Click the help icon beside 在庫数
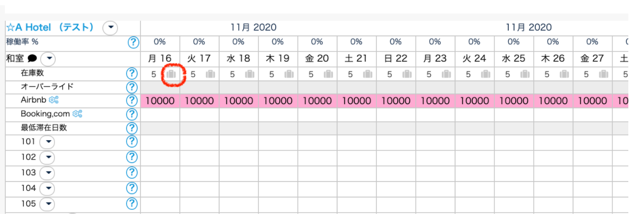This screenshot has height=218, width=644. tap(133, 74)
